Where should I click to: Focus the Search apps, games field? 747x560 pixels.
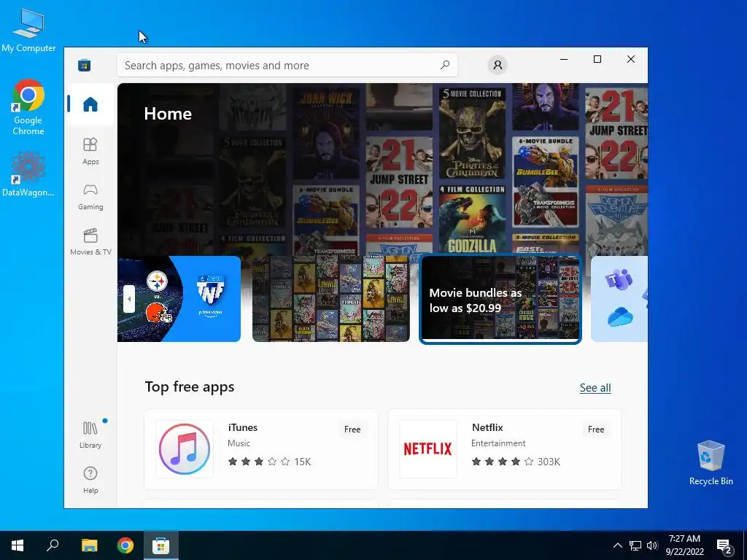click(287, 65)
